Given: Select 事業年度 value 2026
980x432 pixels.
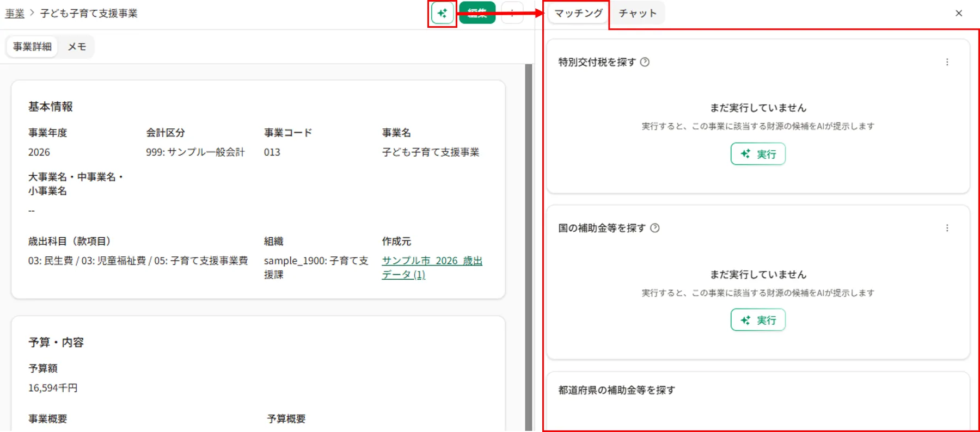Looking at the screenshot, I should click(39, 152).
